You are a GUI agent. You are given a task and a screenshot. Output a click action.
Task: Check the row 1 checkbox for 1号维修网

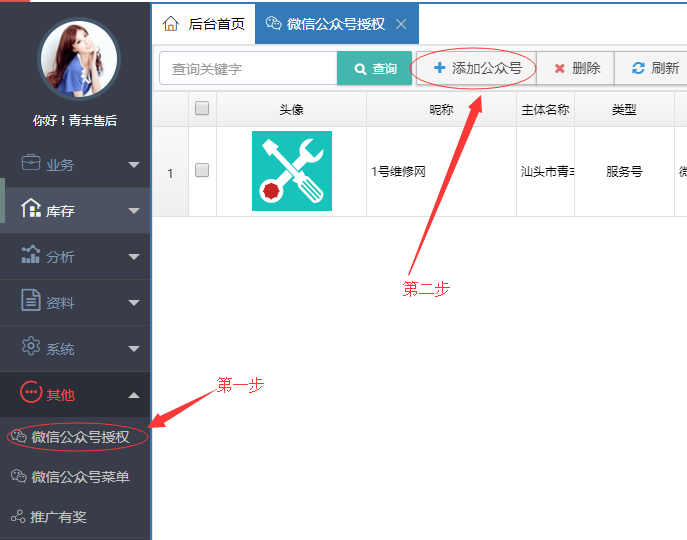[202, 170]
